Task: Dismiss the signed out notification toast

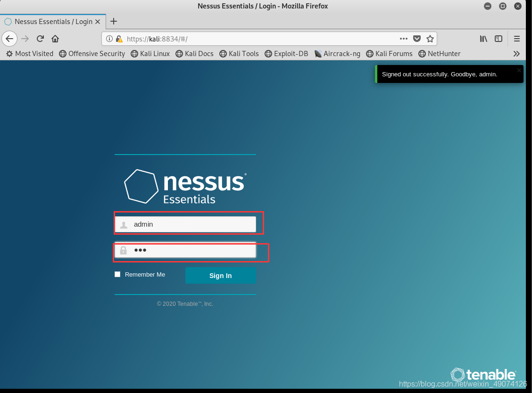Action: point(519,70)
